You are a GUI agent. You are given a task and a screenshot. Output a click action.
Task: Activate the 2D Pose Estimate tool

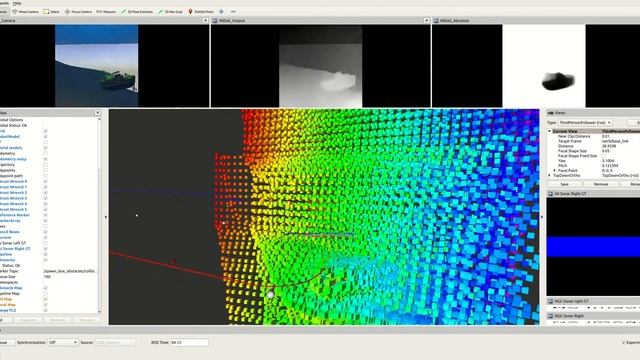137,12
